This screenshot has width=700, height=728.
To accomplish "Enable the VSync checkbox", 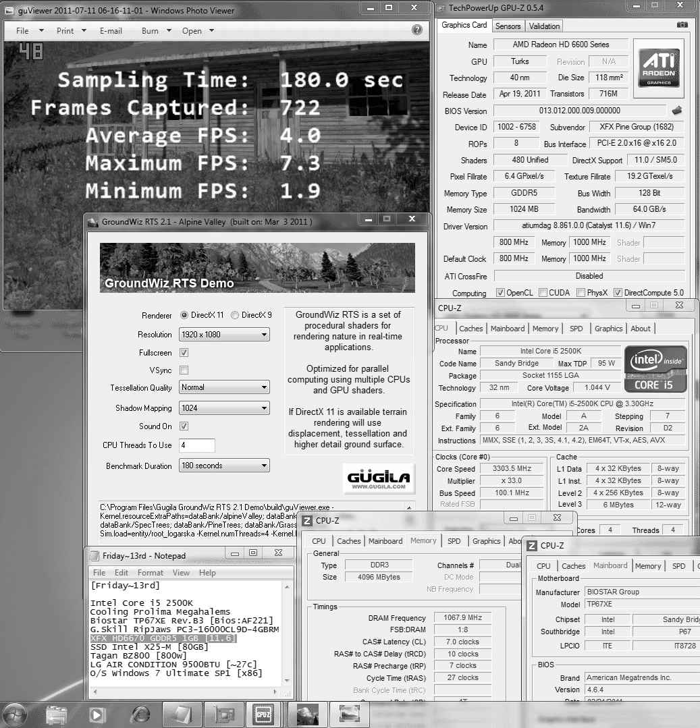I will pos(184,370).
